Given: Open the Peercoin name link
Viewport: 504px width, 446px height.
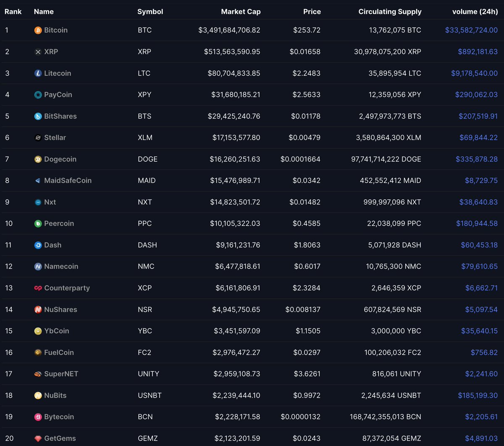Looking at the screenshot, I should pos(59,223).
